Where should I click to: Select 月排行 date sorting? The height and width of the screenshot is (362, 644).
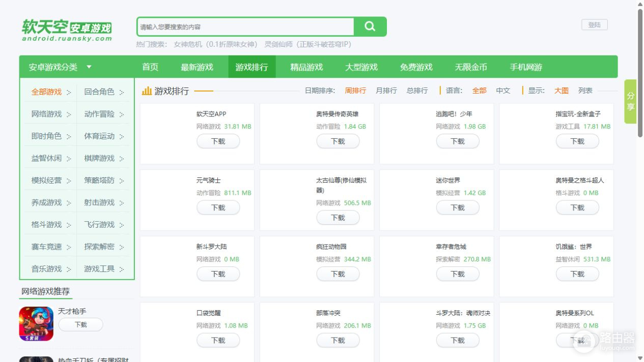tap(386, 90)
